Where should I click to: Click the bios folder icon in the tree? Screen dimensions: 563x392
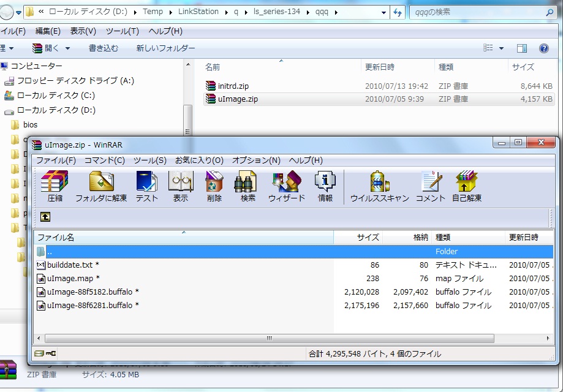15,124
